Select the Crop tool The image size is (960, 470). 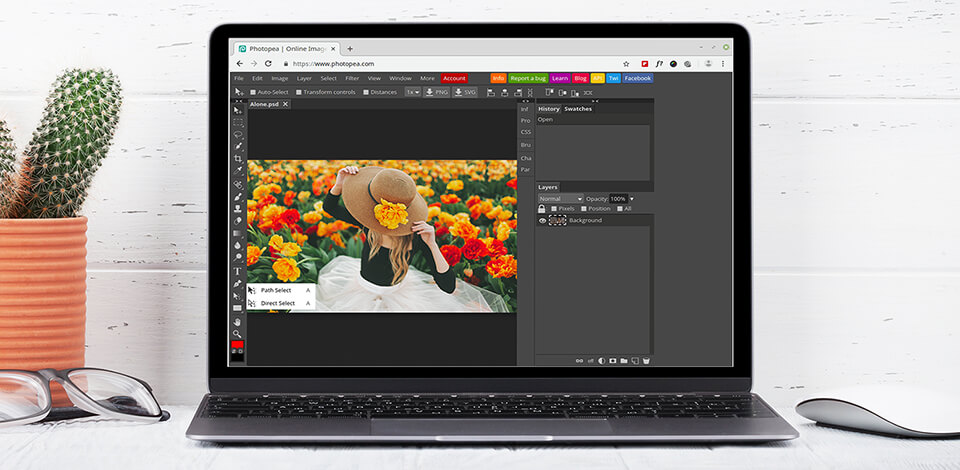click(238, 159)
